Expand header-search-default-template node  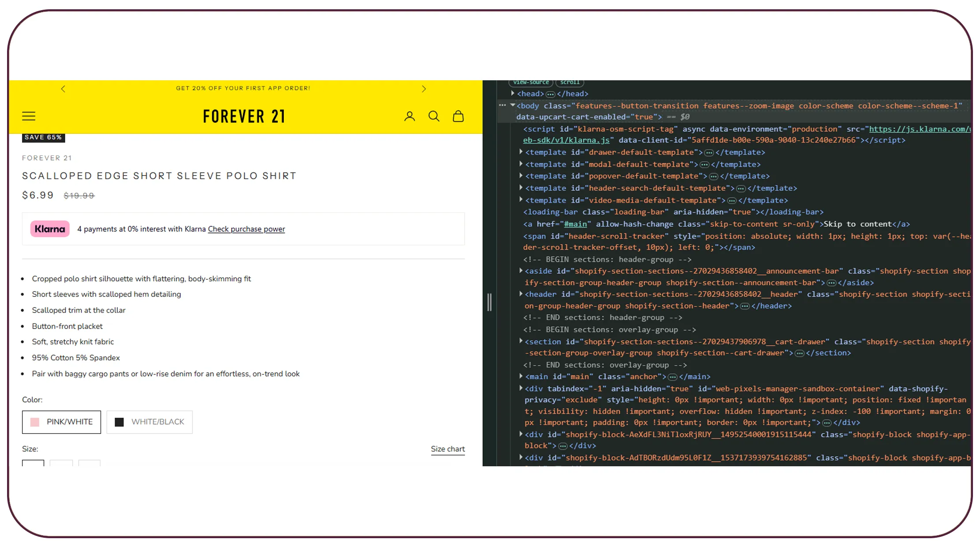(x=521, y=187)
